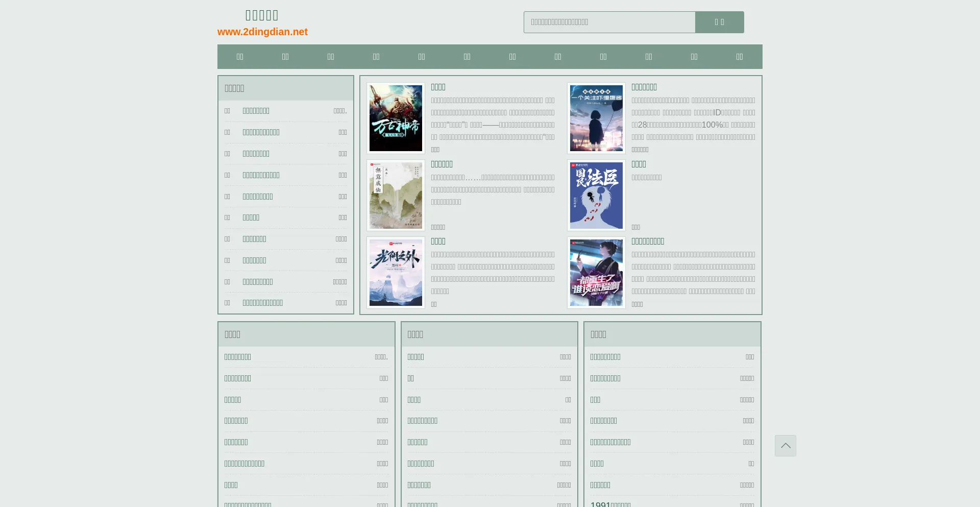Click the site title logo above the URL
980x507 pixels.
(262, 15)
